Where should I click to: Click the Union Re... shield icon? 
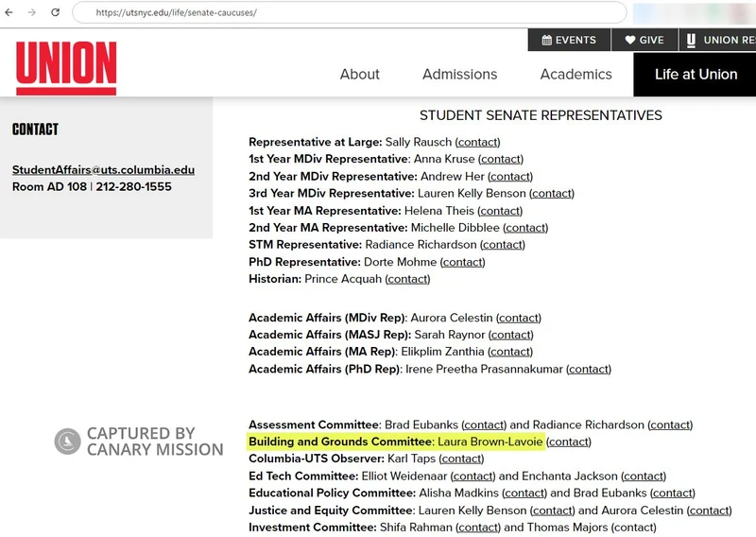691,40
